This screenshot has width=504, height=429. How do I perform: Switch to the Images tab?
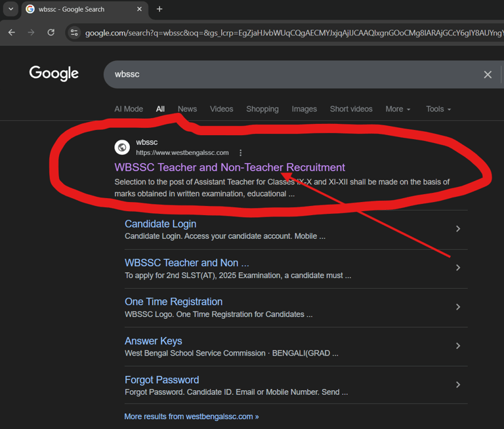(x=304, y=109)
